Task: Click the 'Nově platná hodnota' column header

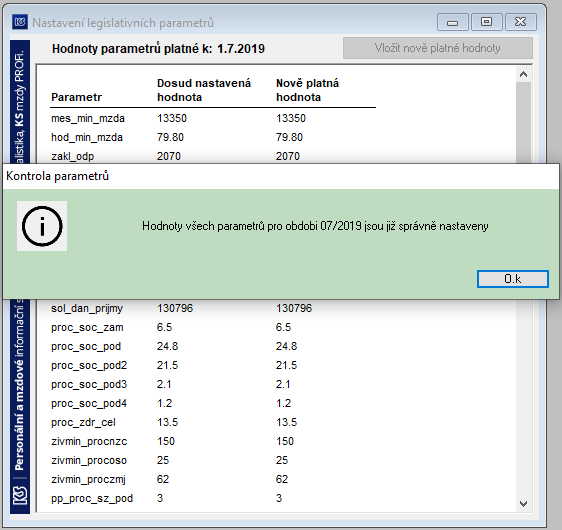Action: pyautogui.click(x=307, y=90)
